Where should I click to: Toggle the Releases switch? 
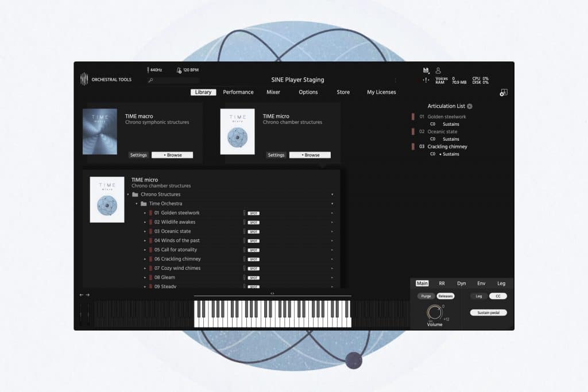tap(446, 296)
